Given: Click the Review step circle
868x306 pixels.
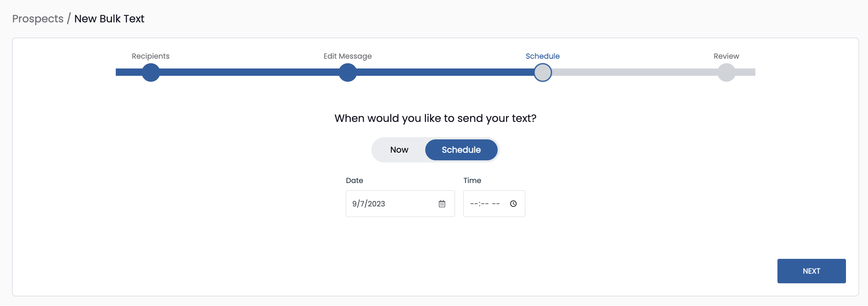Looking at the screenshot, I should [x=726, y=72].
